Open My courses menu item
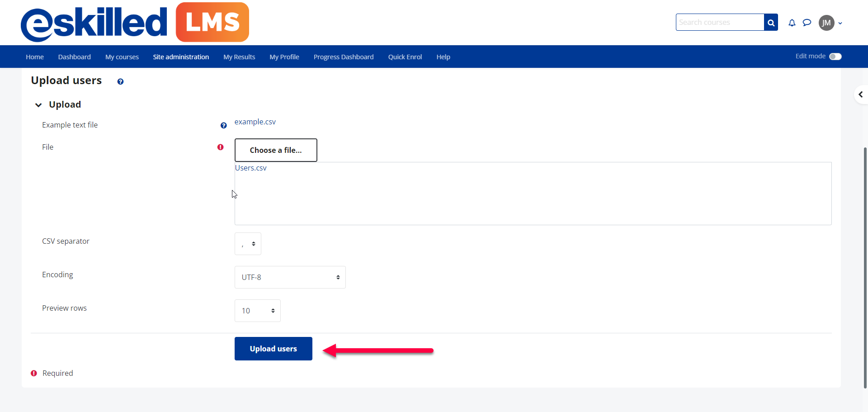The width and height of the screenshot is (868, 412). click(x=122, y=57)
